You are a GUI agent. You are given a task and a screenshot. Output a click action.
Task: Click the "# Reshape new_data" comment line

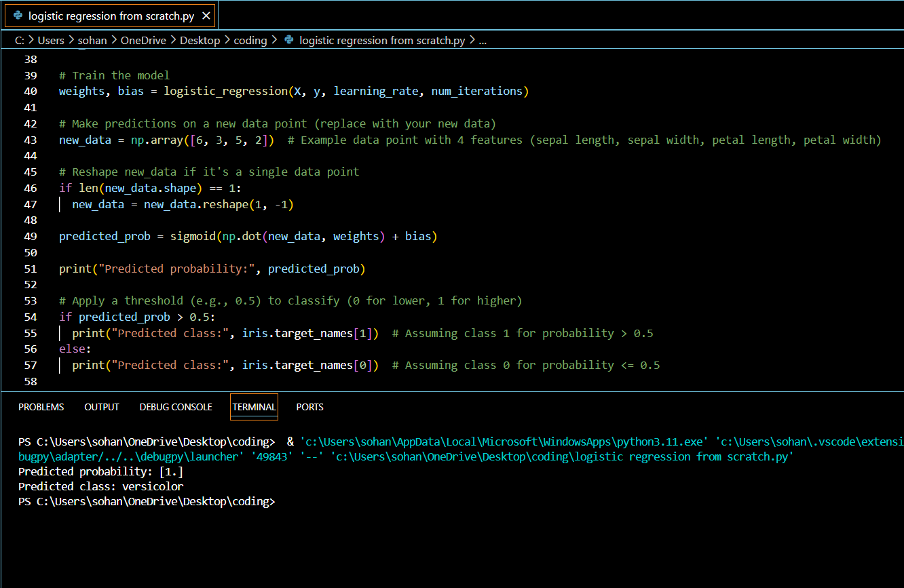[209, 172]
